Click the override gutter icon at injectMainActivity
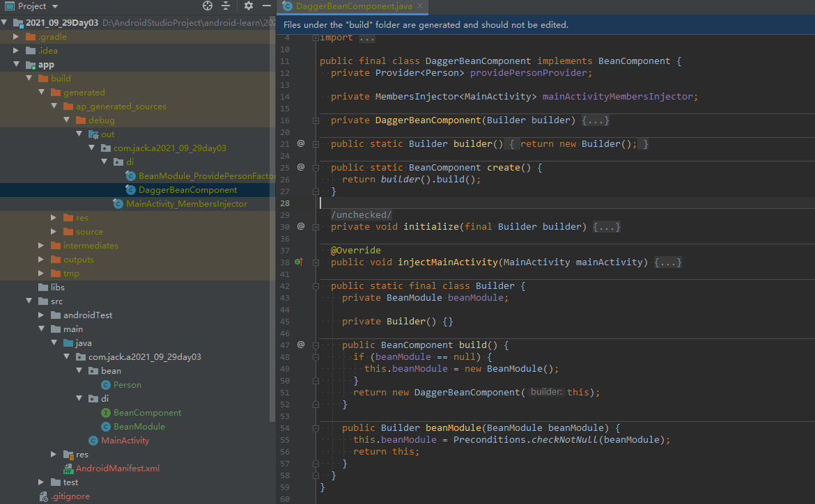815x504 pixels. click(x=299, y=262)
